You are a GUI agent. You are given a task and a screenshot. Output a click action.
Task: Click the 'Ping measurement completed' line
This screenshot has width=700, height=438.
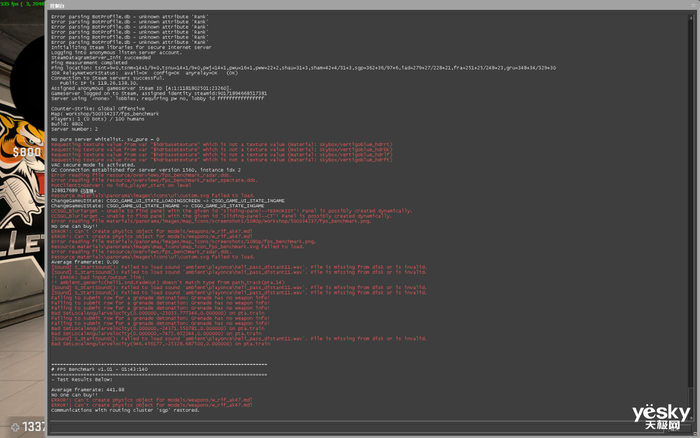point(89,63)
